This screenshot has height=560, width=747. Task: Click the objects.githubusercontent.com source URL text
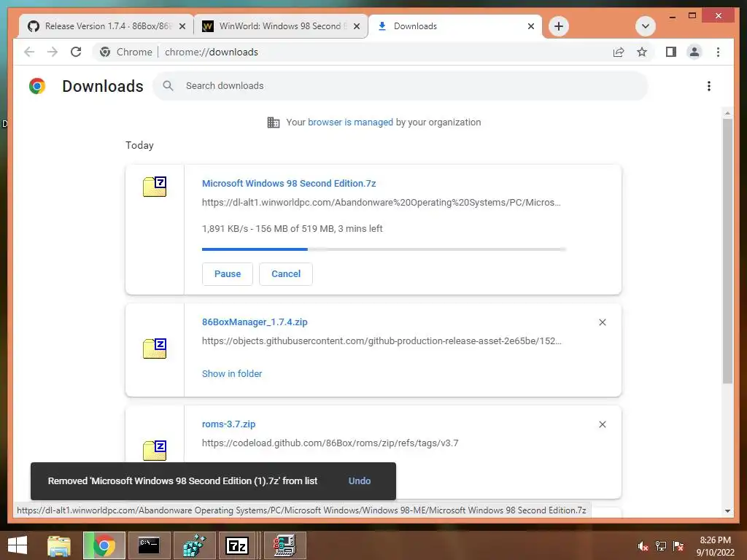(382, 341)
